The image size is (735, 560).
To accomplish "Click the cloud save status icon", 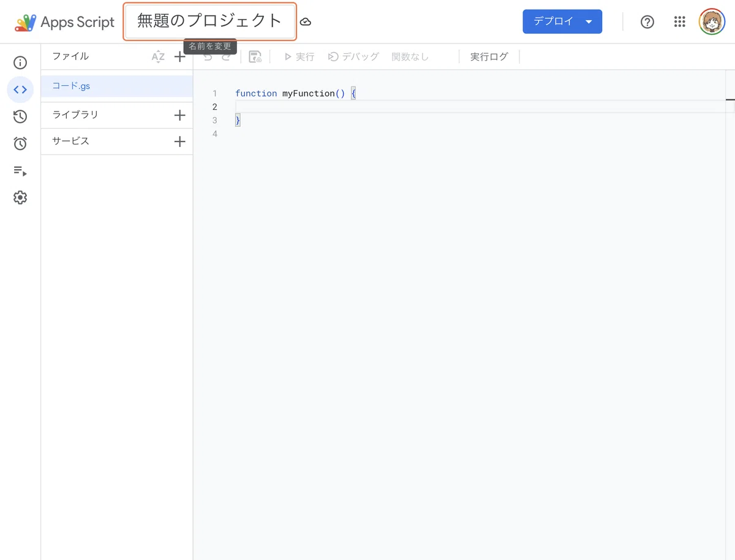I will (x=306, y=22).
